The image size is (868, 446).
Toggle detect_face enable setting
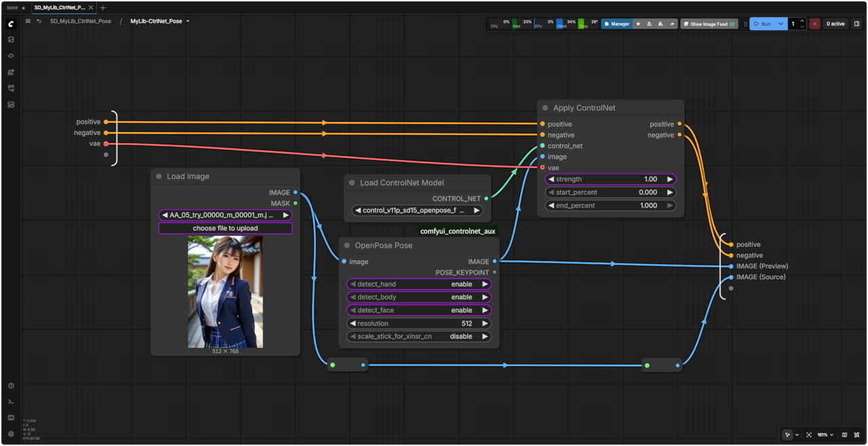tap(418, 310)
